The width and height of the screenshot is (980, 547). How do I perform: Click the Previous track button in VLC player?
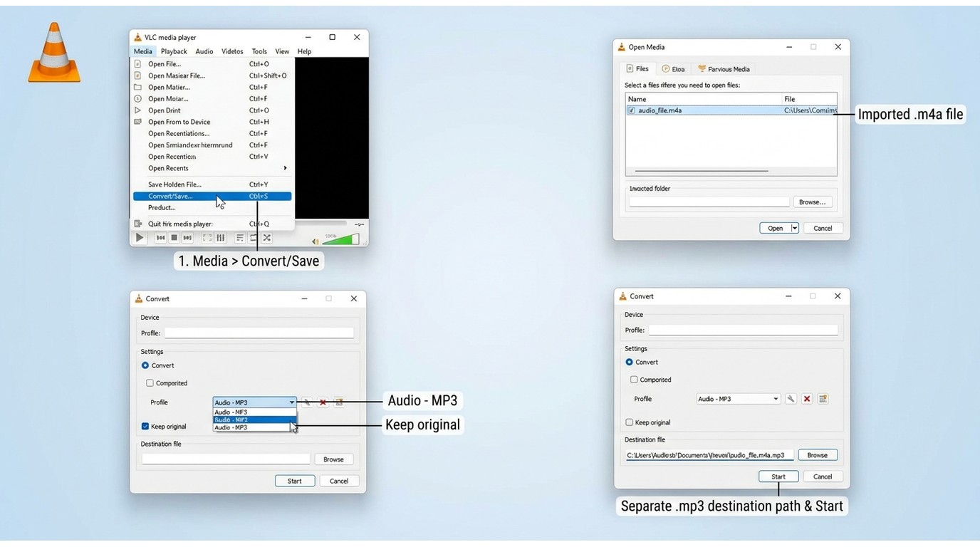(x=161, y=238)
